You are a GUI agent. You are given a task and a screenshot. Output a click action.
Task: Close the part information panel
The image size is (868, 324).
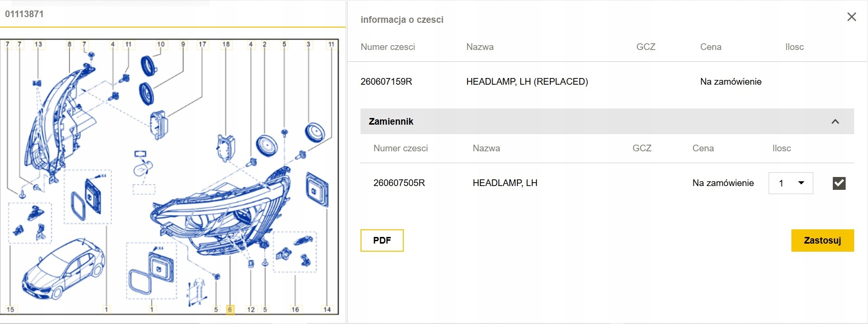(x=851, y=17)
